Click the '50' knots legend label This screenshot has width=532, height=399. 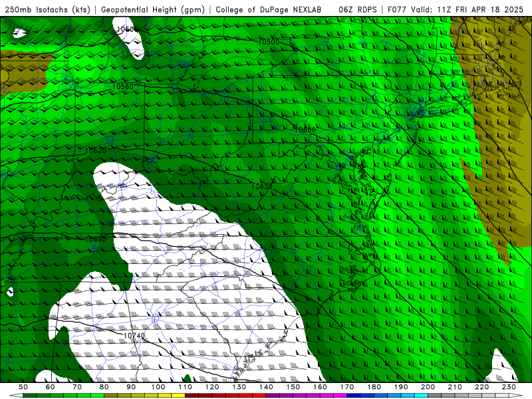pyautogui.click(x=23, y=387)
